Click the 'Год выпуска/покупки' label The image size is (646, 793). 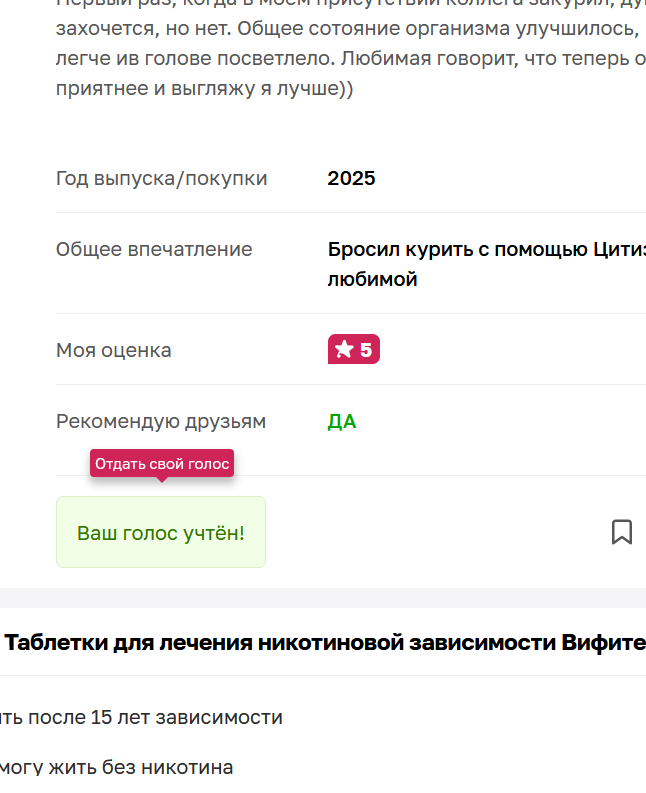(x=161, y=178)
